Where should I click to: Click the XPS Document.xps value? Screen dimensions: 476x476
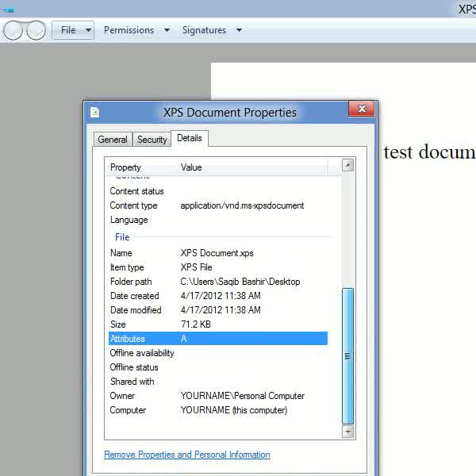(217, 253)
